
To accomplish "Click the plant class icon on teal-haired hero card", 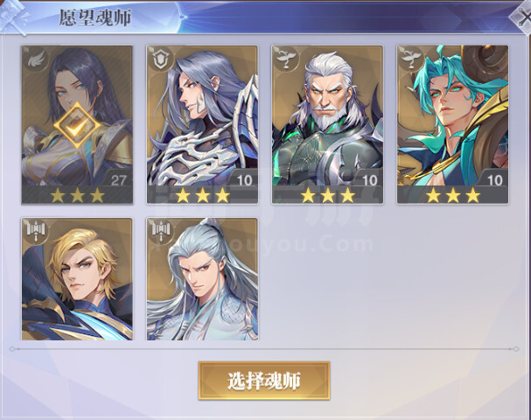I will click(x=410, y=59).
